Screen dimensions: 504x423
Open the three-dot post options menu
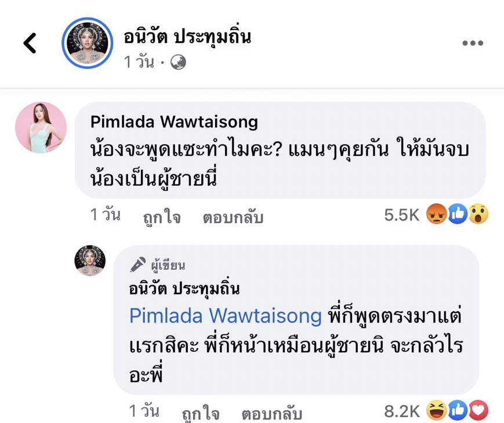click(x=473, y=42)
